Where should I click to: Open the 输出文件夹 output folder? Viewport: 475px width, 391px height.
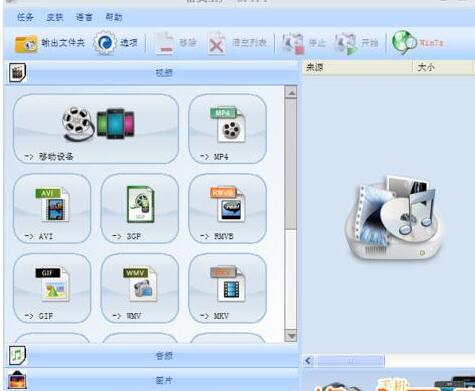pos(49,43)
